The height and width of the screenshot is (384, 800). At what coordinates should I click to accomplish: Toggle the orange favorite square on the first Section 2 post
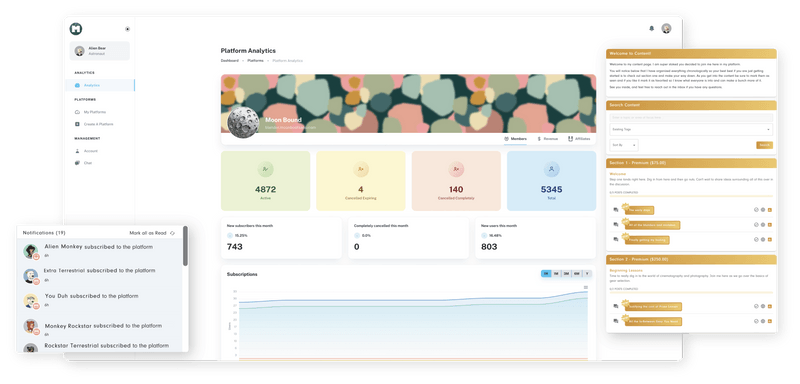pos(769,306)
